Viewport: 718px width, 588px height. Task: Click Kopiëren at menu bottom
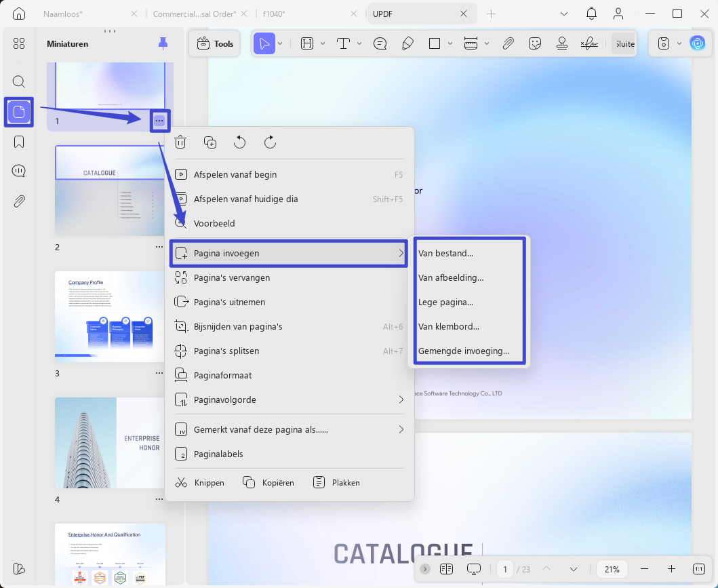tap(268, 483)
